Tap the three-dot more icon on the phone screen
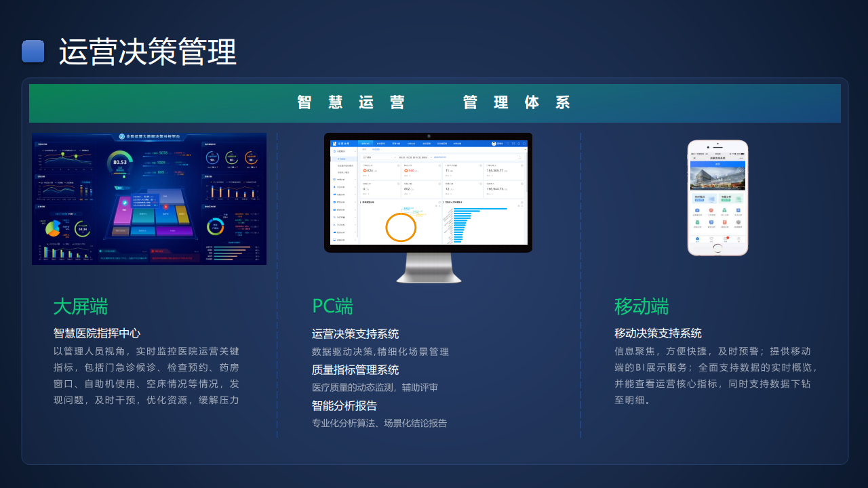 click(741, 158)
